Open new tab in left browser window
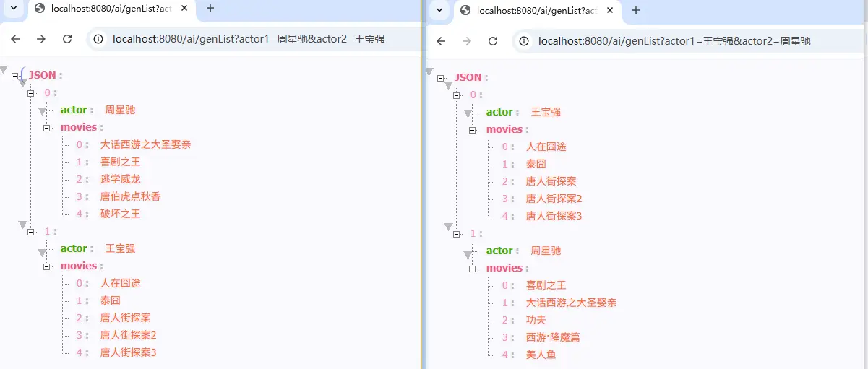The width and height of the screenshot is (868, 369). (x=210, y=8)
